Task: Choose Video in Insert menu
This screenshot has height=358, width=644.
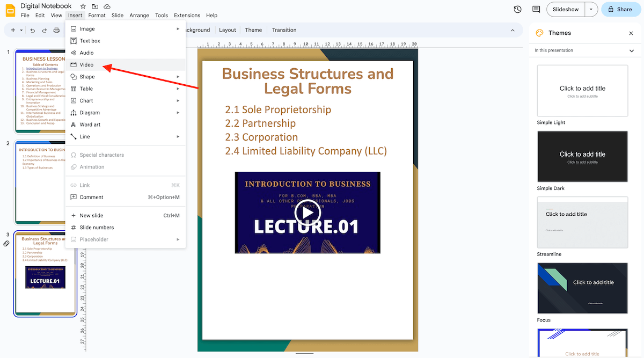Action: (126, 65)
